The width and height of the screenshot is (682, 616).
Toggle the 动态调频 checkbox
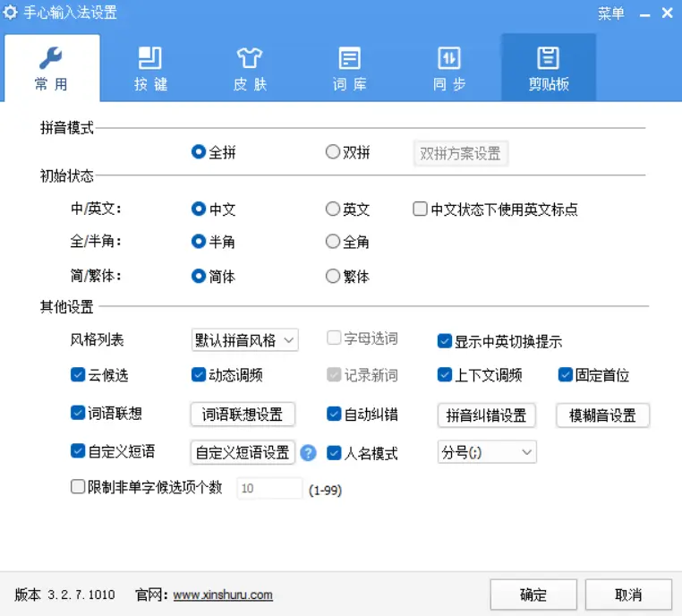(x=227, y=374)
